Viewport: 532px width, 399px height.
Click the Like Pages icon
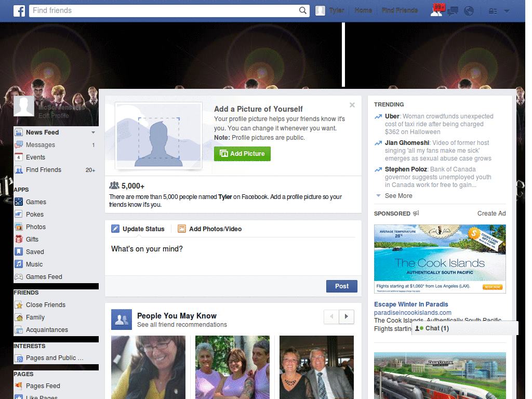(19, 397)
